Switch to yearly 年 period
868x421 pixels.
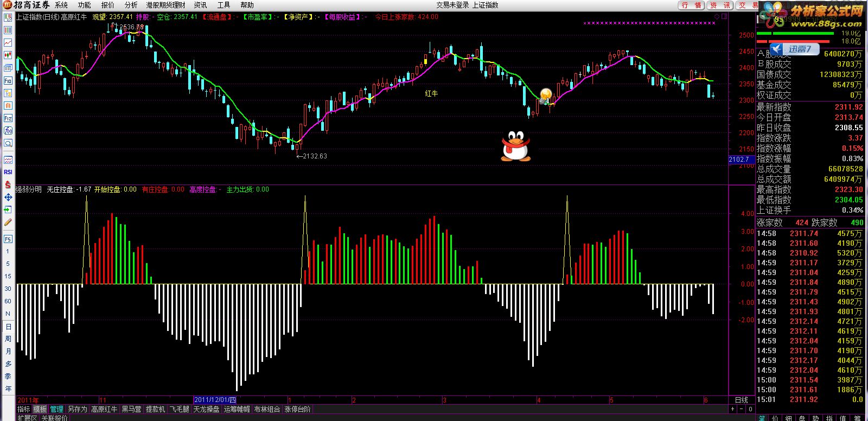click(8, 389)
